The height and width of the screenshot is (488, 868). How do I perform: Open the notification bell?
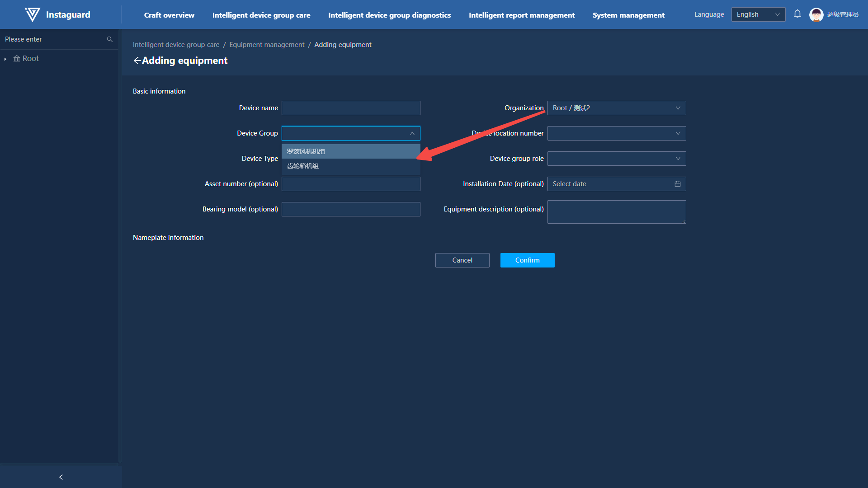pos(797,14)
